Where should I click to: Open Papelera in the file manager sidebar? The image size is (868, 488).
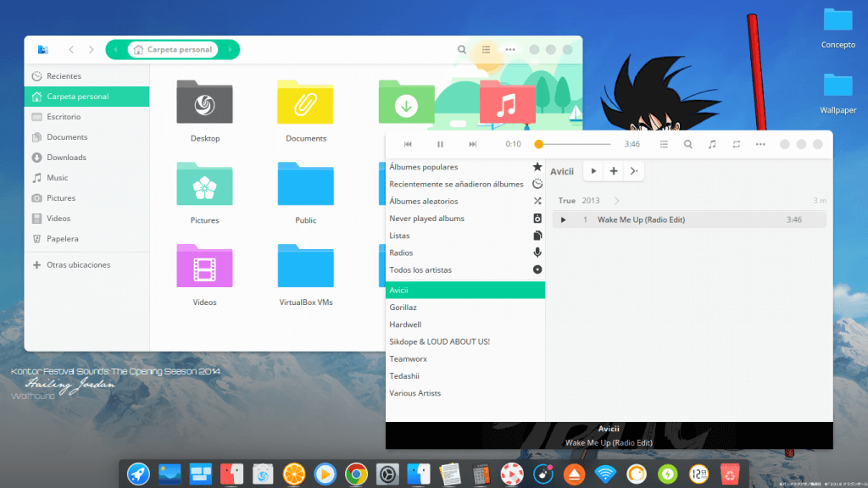[x=87, y=238]
